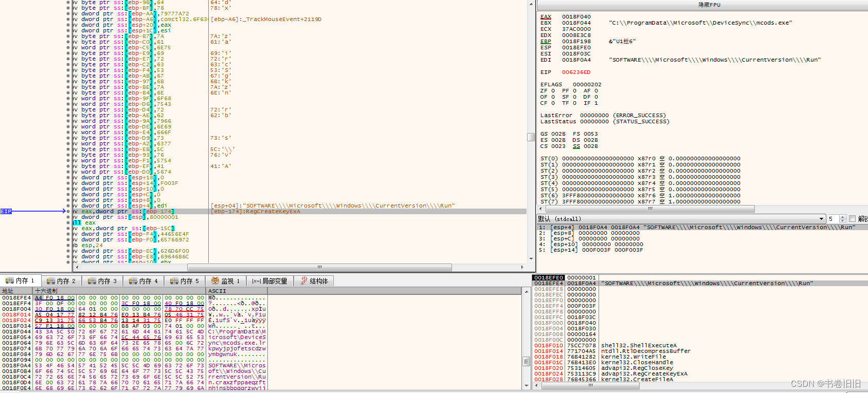Click down arrow of disassembly vertical scrollbar
The width and height of the screenshot is (868, 393).
click(x=531, y=259)
